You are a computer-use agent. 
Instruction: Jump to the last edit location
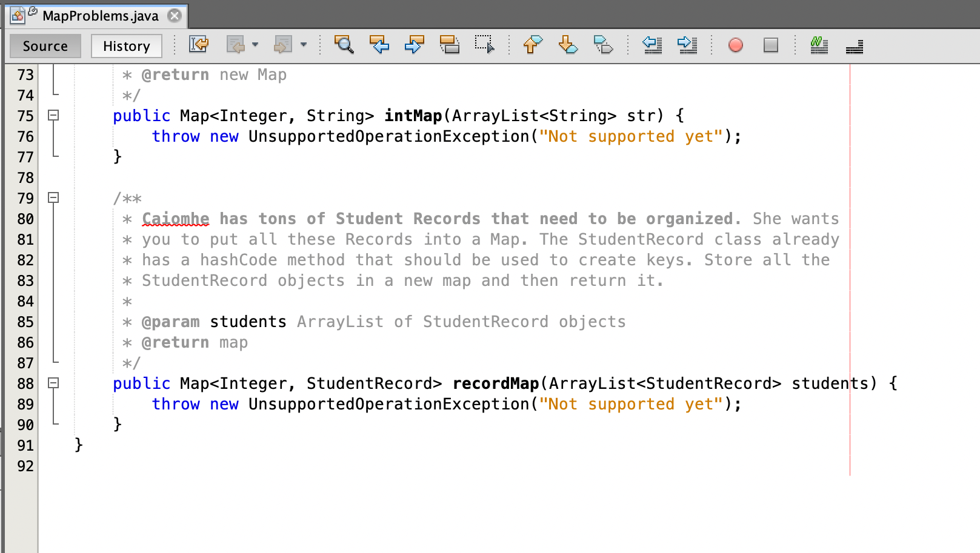198,45
